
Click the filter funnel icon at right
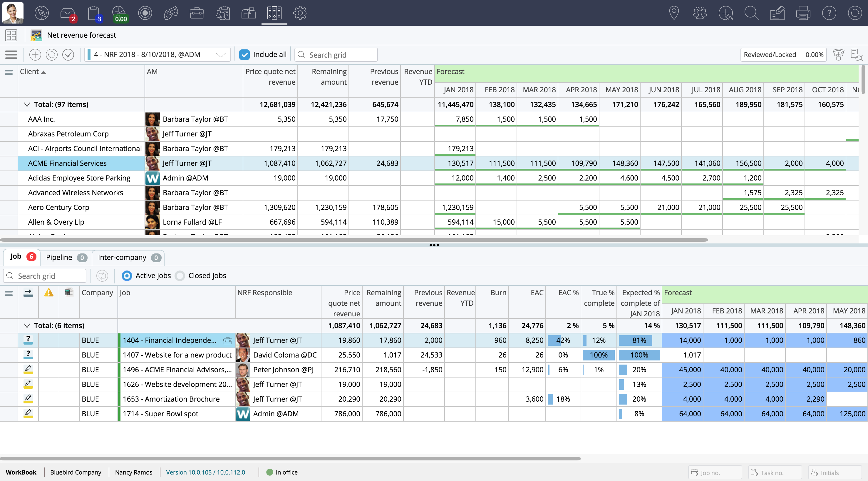(x=838, y=55)
